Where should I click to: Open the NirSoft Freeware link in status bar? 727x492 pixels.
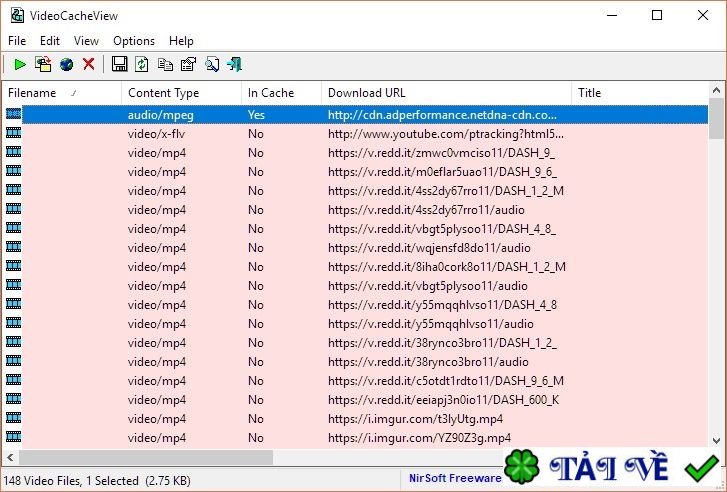point(455,478)
